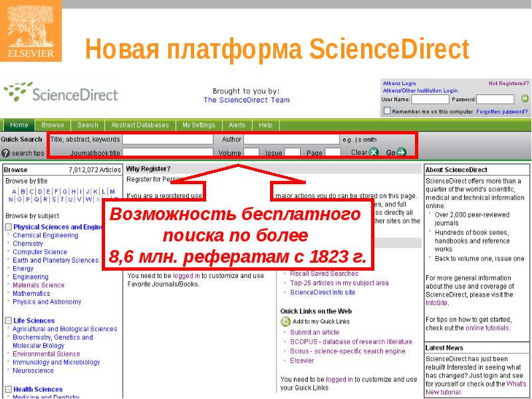Open the Computer Science subject link

coord(40,252)
